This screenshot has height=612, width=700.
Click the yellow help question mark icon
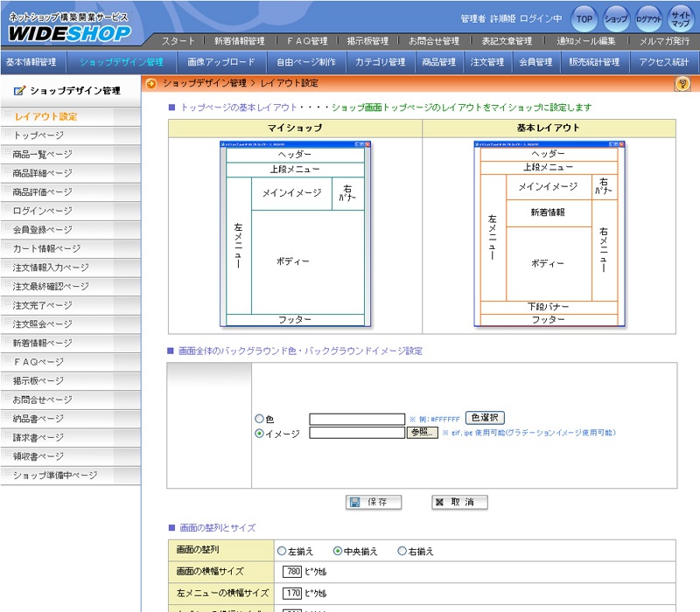(x=682, y=84)
